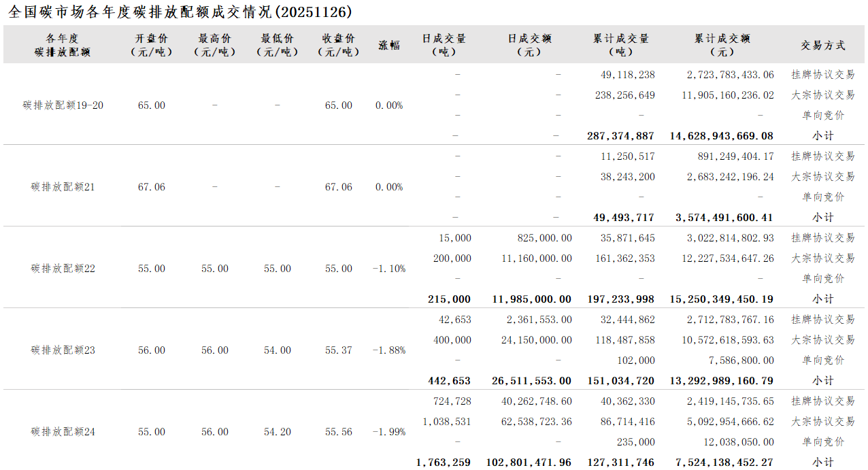Select the 碳排放配额21 row label
This screenshot has height=470, width=868.
click(x=63, y=187)
